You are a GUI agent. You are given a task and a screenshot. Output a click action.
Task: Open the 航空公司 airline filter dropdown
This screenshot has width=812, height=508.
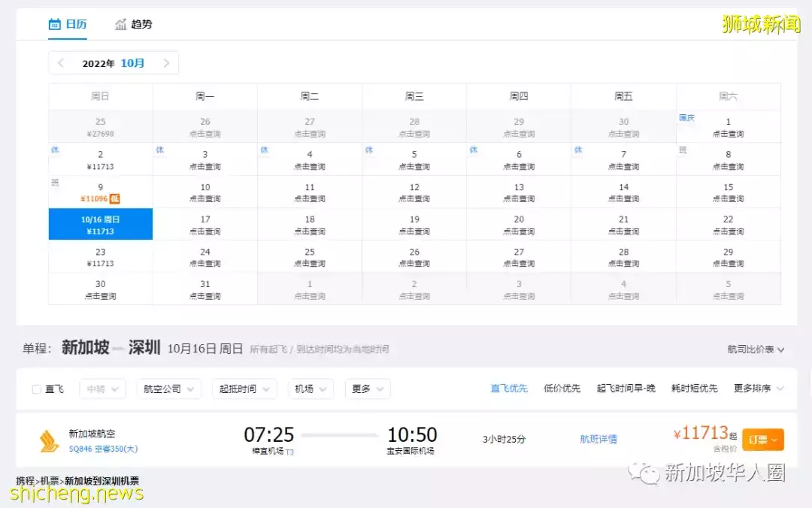pyautogui.click(x=168, y=389)
